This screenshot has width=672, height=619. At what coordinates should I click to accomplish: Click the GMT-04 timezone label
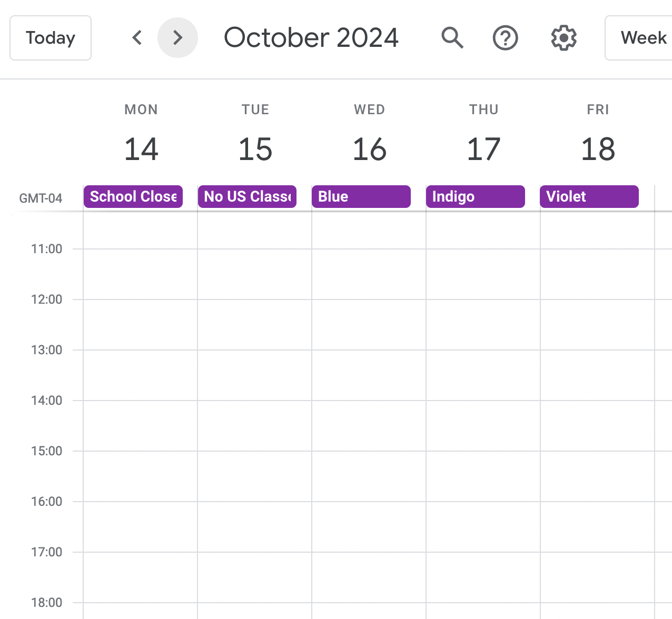[x=41, y=198]
